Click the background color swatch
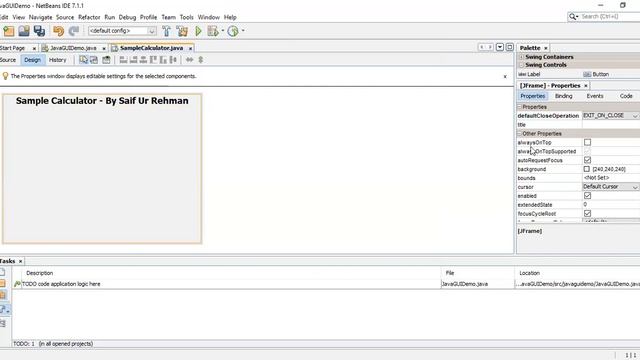The height and width of the screenshot is (360, 640). click(x=587, y=169)
